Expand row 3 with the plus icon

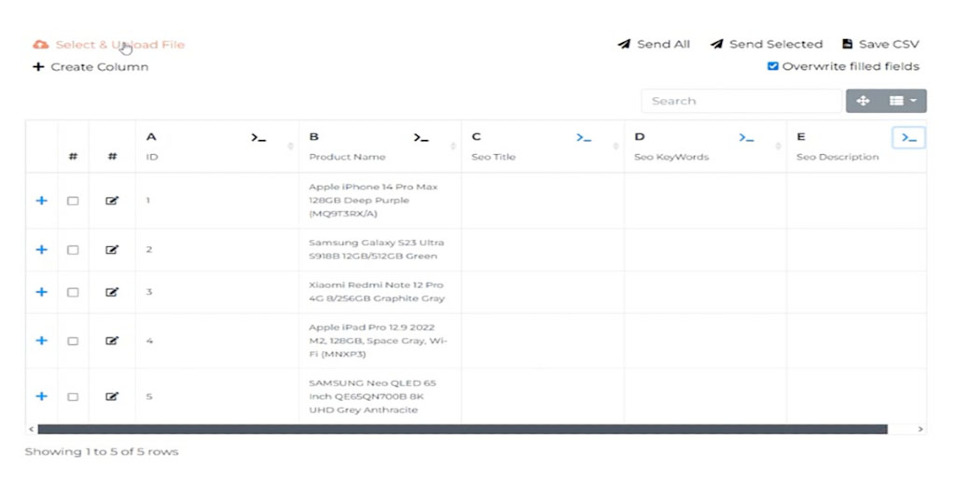41,292
